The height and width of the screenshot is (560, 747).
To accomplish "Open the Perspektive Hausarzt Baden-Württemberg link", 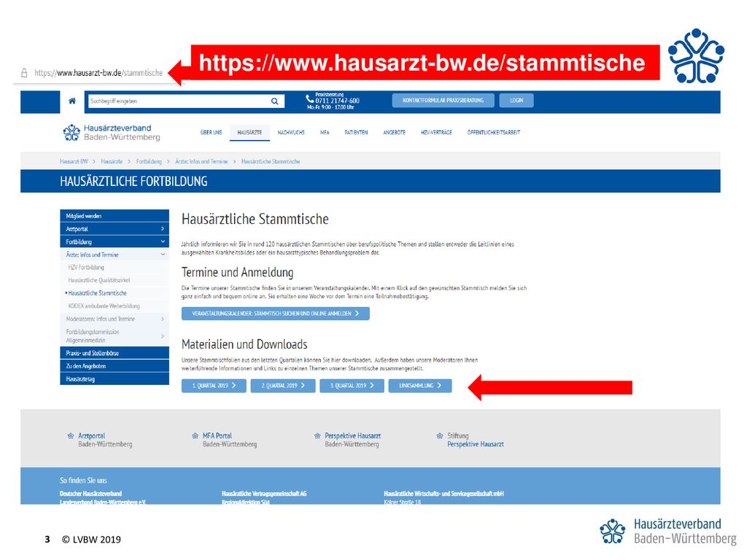I will click(x=352, y=440).
